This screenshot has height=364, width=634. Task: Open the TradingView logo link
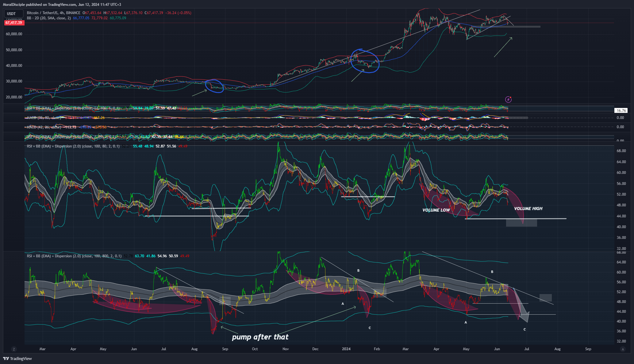(17, 358)
